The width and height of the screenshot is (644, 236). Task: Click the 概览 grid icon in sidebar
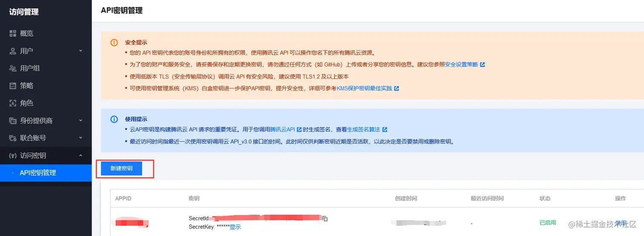[x=13, y=33]
